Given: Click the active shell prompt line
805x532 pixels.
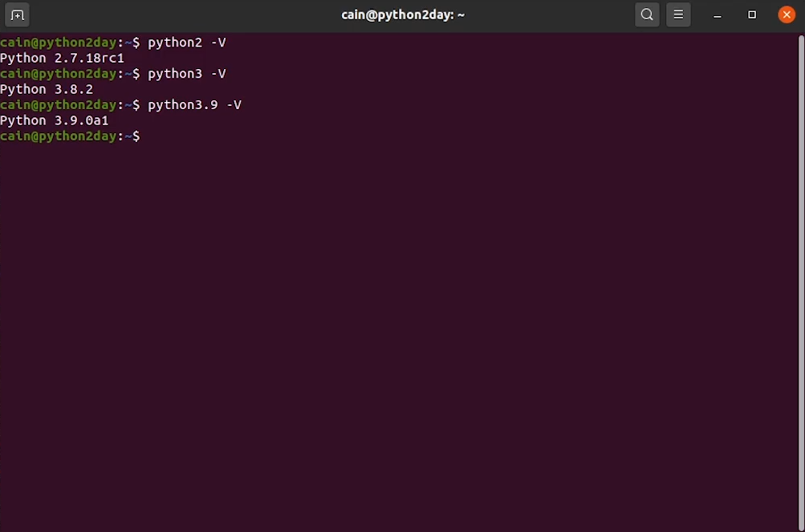Looking at the screenshot, I should coord(71,136).
